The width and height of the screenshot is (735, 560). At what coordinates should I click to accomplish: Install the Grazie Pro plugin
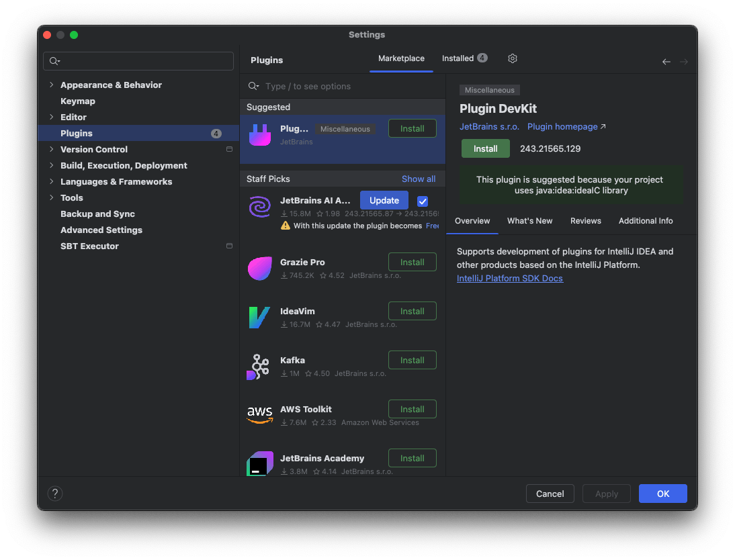coord(412,263)
